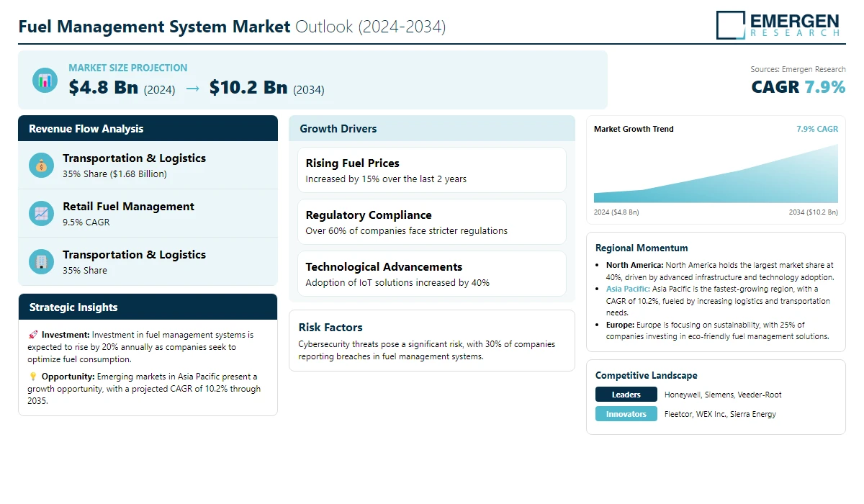Open the Technological Advancements card
Screen dimensions: 864x504
click(x=431, y=274)
